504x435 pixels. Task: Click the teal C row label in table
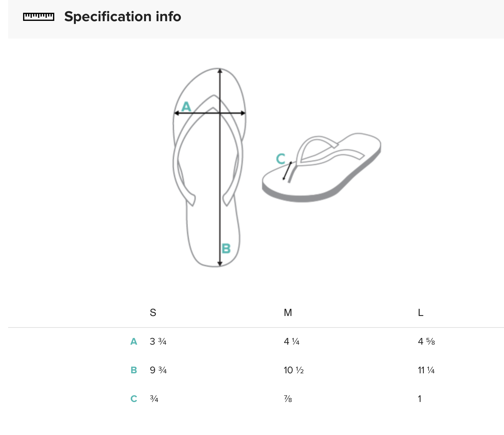coord(134,399)
